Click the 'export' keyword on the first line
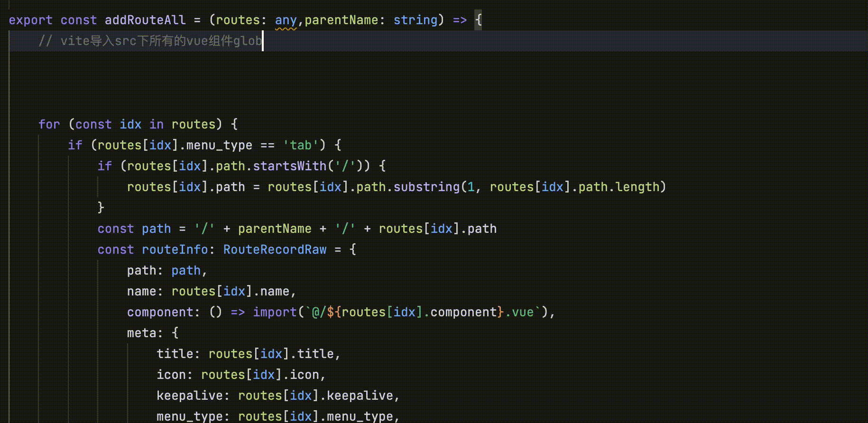Screen dimensions: 868x423 30,20
